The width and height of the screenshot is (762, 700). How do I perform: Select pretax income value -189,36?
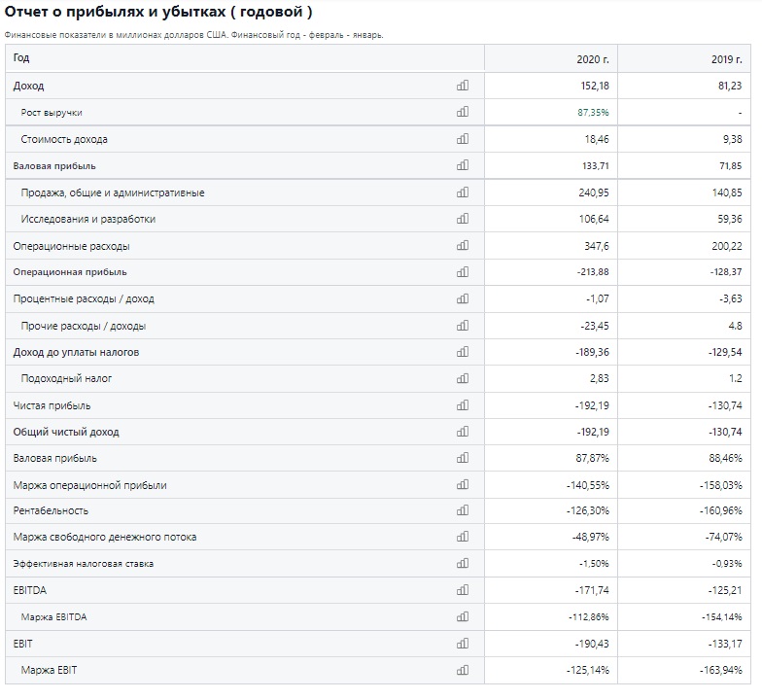(593, 352)
